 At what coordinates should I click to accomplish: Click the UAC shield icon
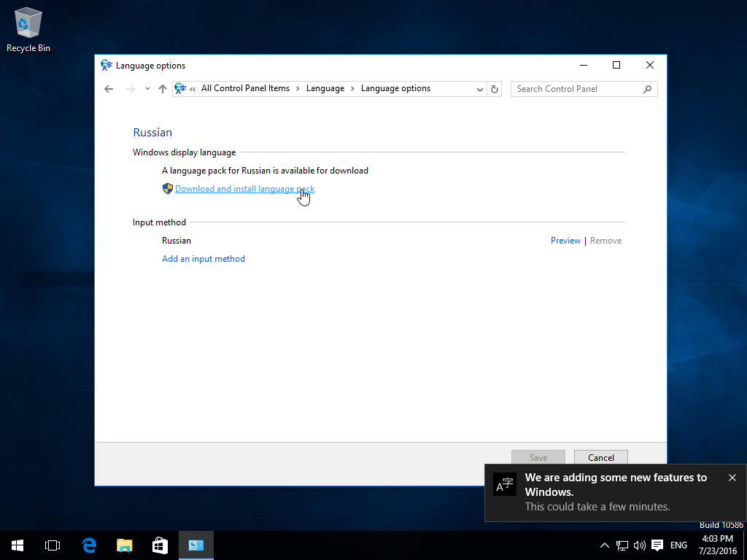pyautogui.click(x=168, y=189)
